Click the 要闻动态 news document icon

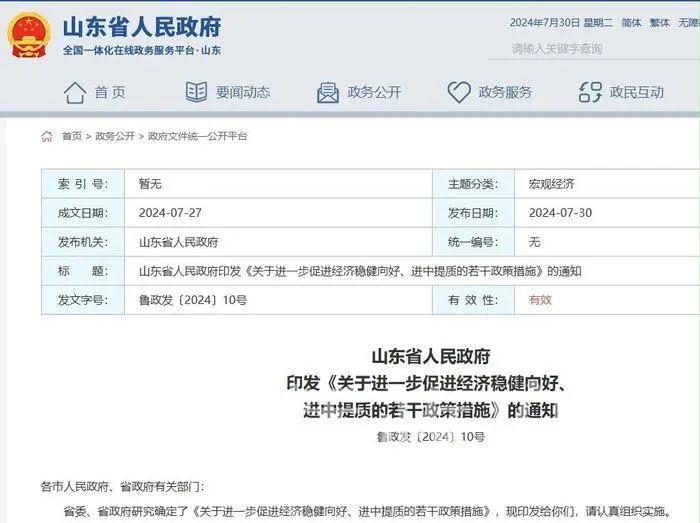point(196,92)
